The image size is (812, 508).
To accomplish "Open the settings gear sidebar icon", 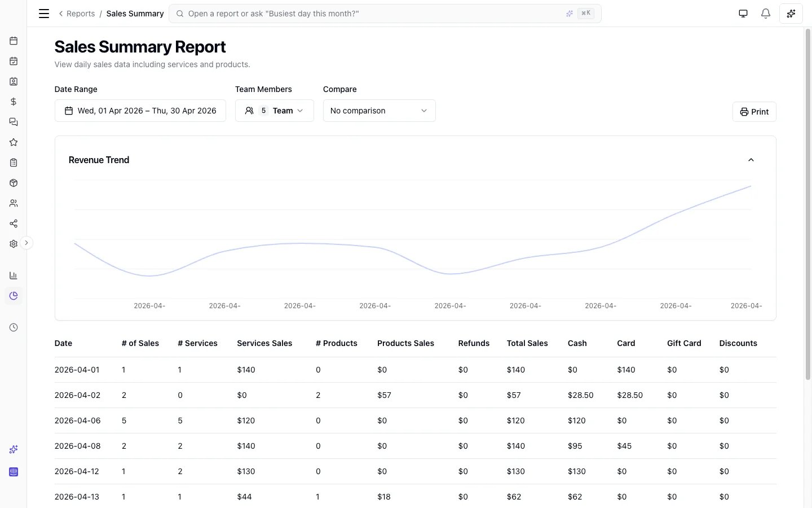I will [14, 244].
